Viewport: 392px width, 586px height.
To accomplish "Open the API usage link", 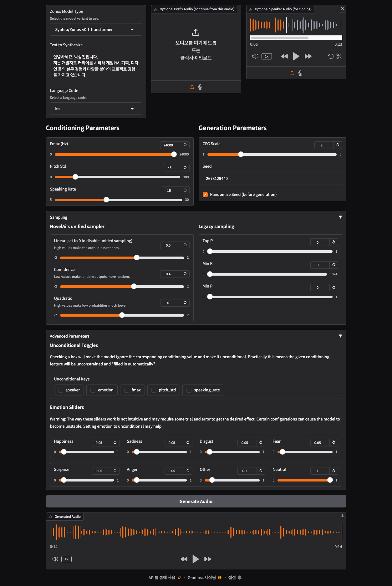I will (x=165, y=578).
